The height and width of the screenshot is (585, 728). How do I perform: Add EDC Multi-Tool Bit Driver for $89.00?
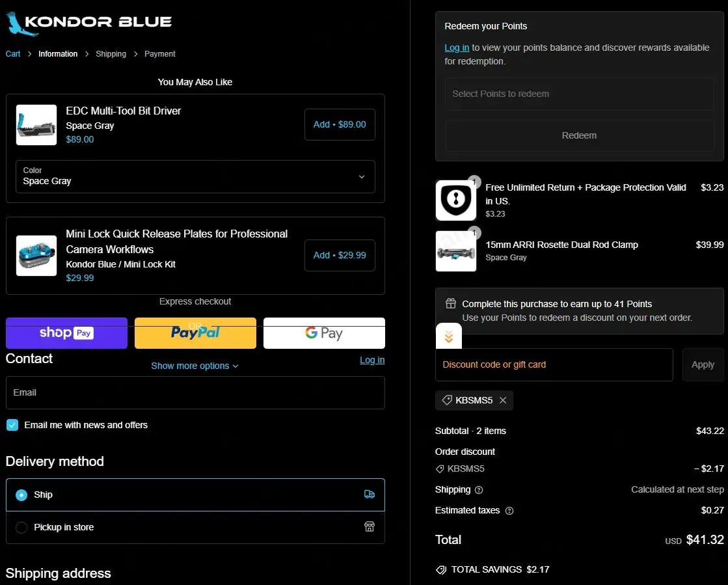[x=340, y=124]
